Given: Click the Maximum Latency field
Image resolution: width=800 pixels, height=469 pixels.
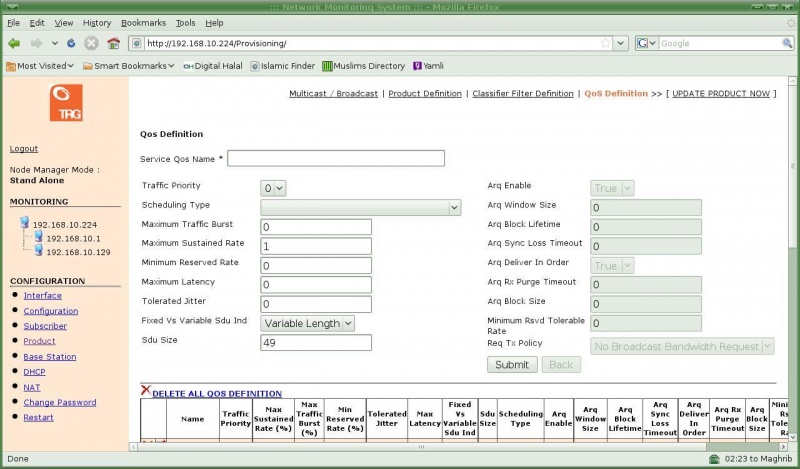Looking at the screenshot, I should [x=316, y=285].
